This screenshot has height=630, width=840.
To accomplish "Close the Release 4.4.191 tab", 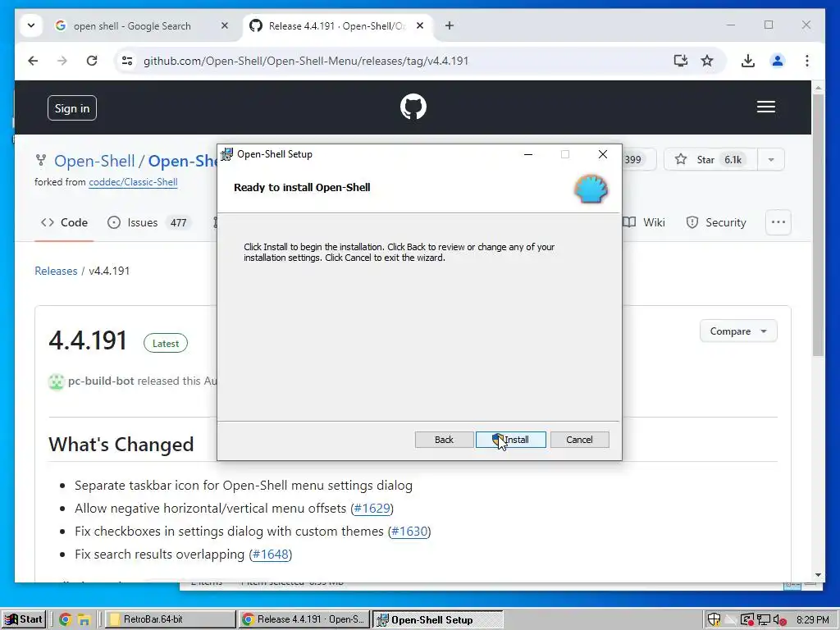I will 420,25.
